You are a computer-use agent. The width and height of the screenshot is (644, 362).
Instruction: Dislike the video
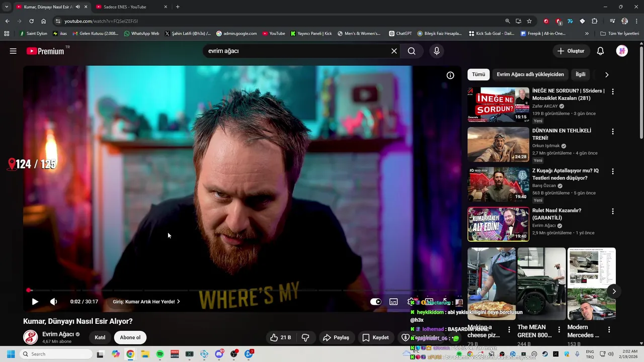point(305,337)
